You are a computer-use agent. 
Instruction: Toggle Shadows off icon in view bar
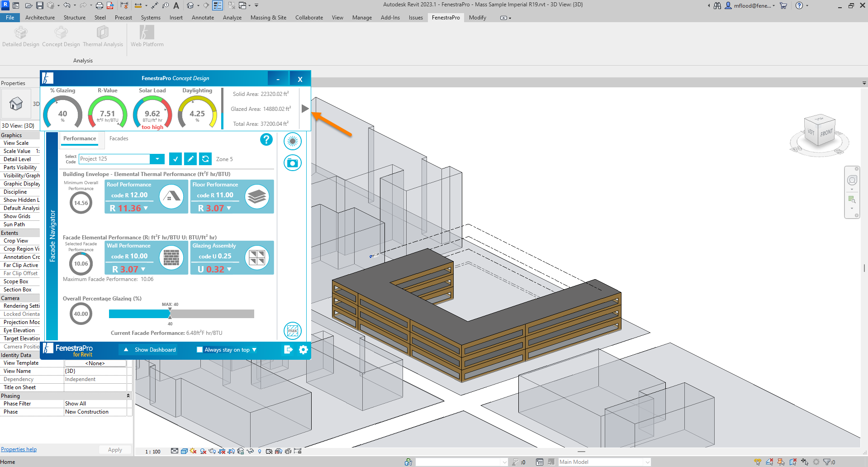[204, 451]
